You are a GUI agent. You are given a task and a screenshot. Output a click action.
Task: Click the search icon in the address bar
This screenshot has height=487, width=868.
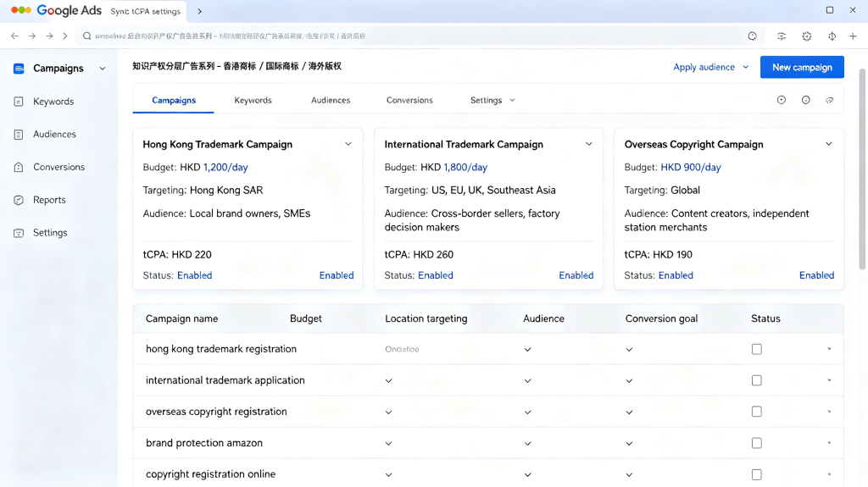pyautogui.click(x=87, y=36)
